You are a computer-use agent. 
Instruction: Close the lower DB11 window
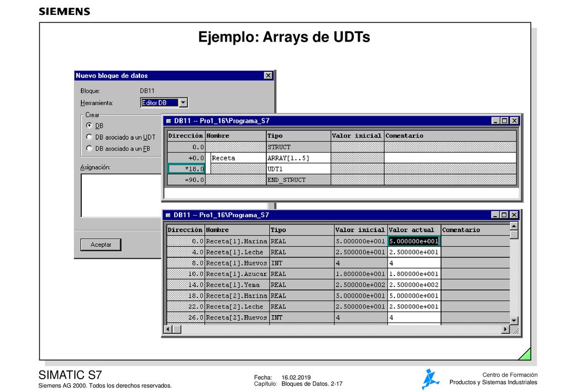pyautogui.click(x=513, y=215)
